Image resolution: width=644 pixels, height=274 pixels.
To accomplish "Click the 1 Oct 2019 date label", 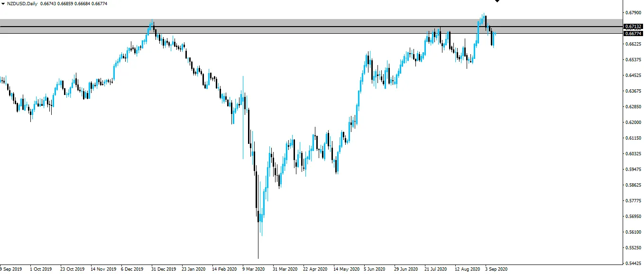I will click(x=41, y=269).
